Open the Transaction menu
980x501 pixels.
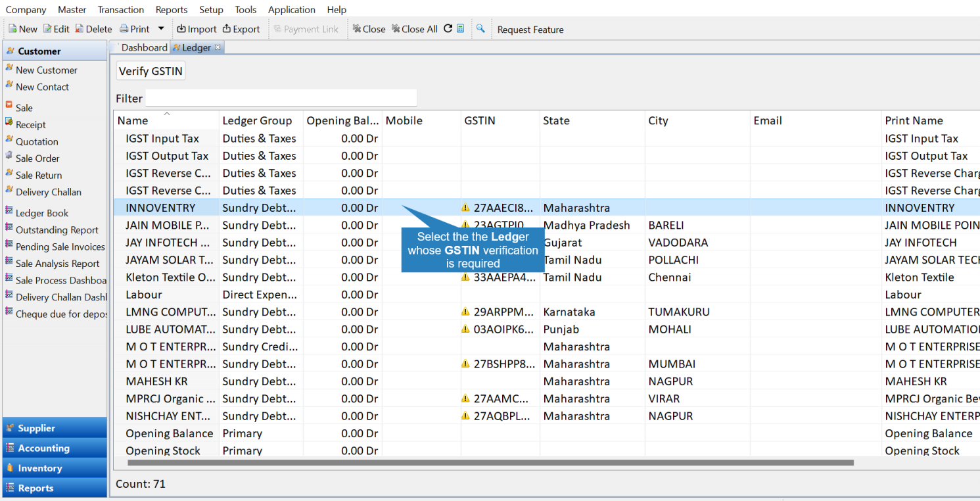121,10
